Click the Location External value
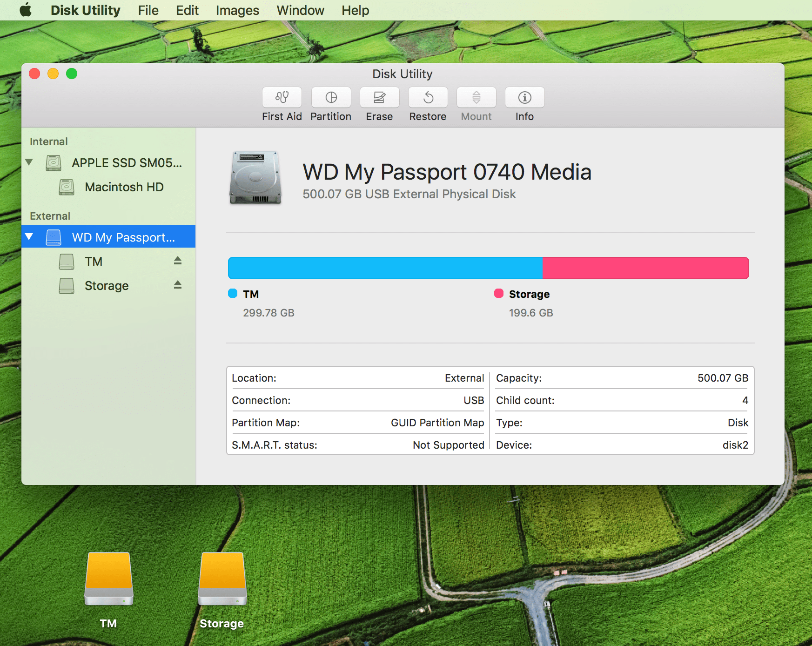812x646 pixels. [464, 378]
